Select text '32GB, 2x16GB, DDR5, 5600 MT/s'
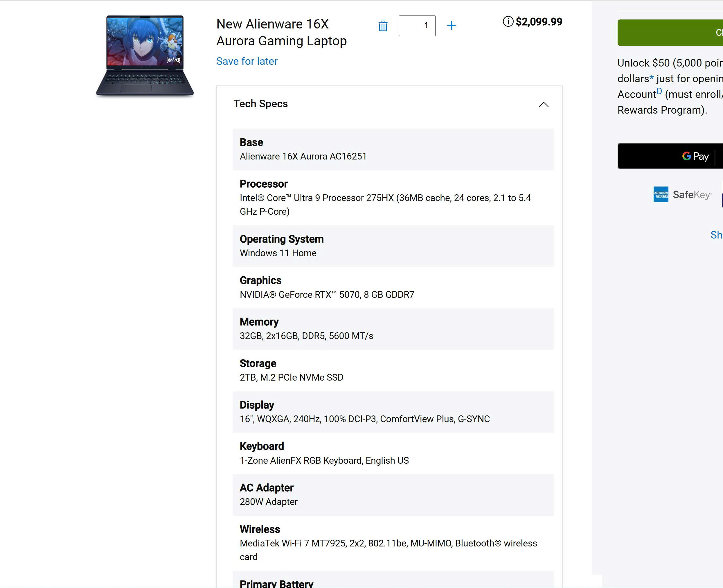723x588 pixels. point(306,336)
